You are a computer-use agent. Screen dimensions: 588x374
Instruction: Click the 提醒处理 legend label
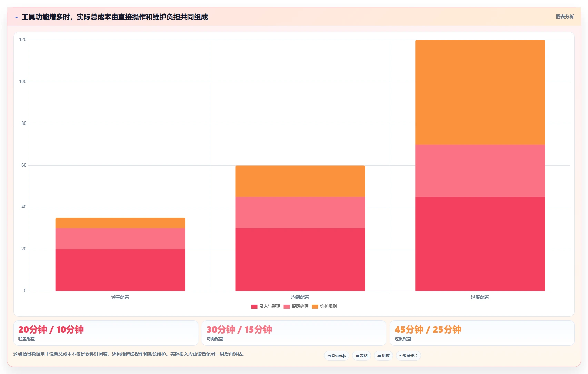300,306
